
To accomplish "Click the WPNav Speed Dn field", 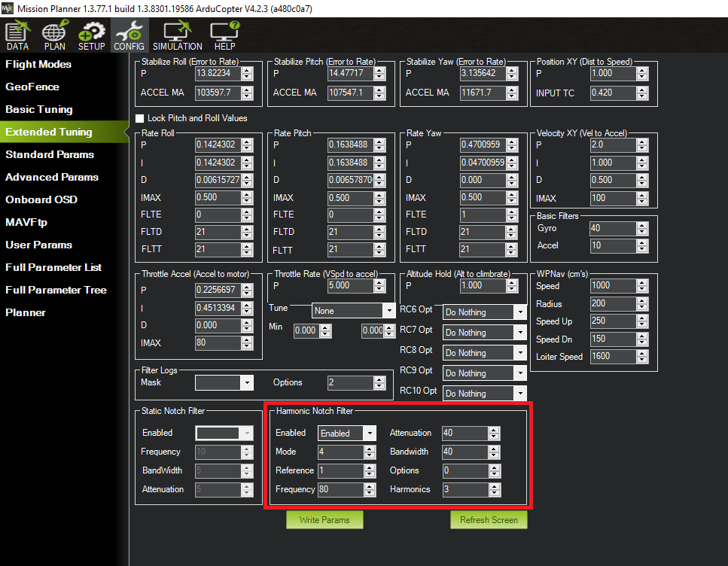I will 613,339.
